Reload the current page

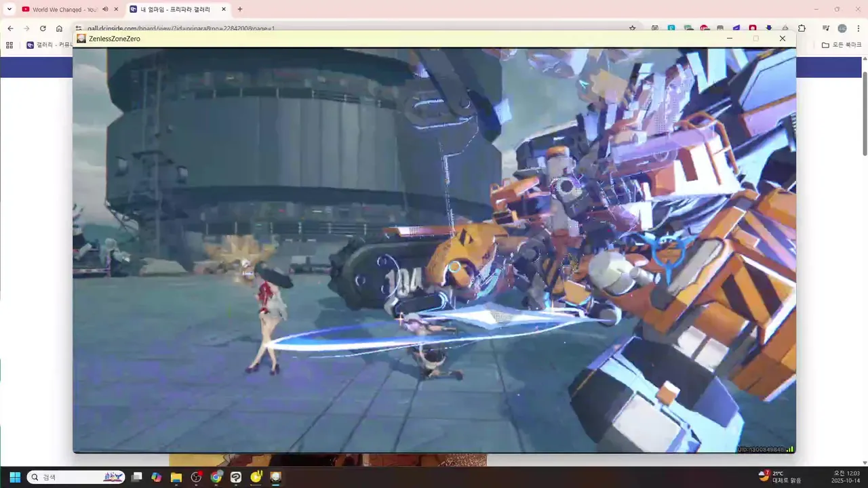[x=43, y=28]
